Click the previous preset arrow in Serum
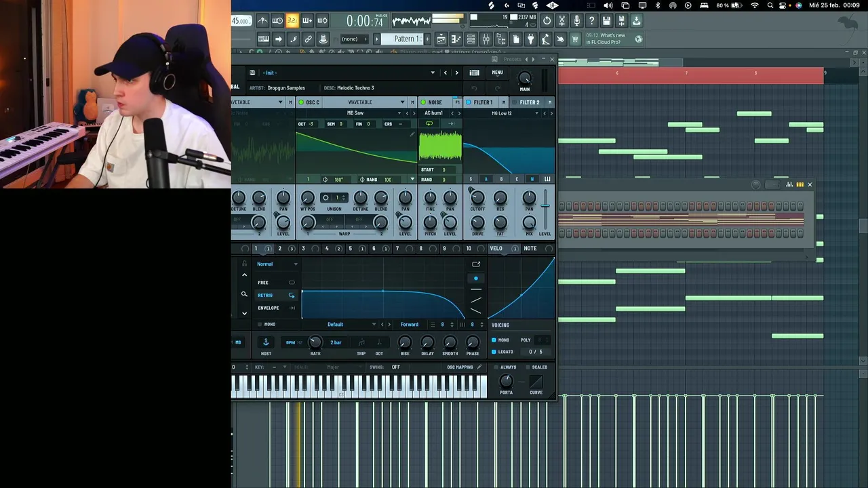868x488 pixels. [445, 73]
